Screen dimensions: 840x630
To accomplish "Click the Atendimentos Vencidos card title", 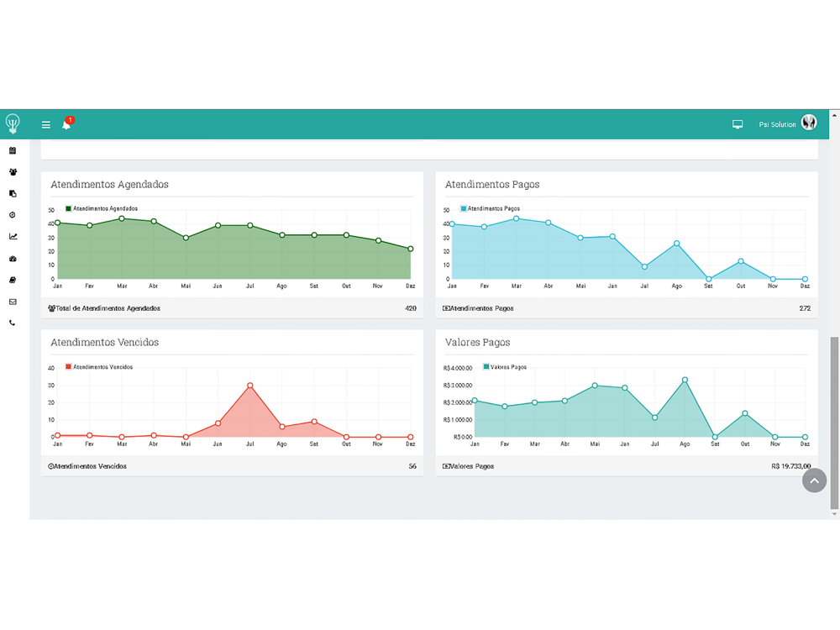I will pos(104,343).
